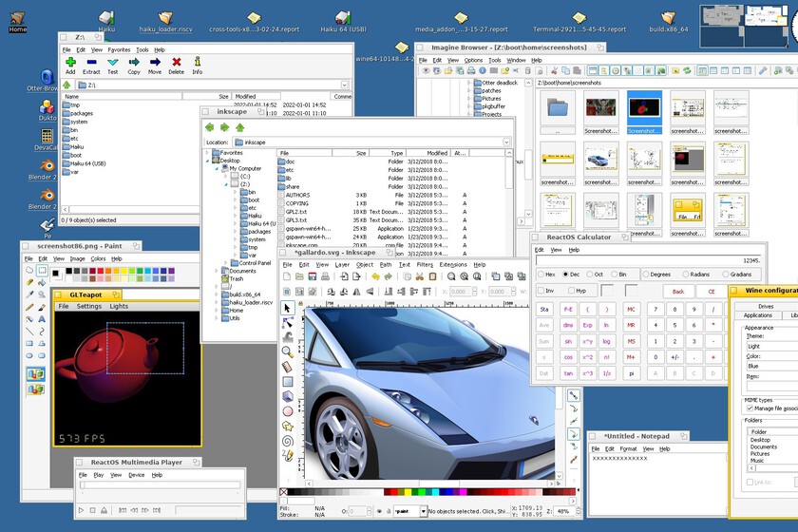Click the seek slider in ReactOS Multimedia Player
The height and width of the screenshot is (532, 798).
pyautogui.click(x=161, y=485)
